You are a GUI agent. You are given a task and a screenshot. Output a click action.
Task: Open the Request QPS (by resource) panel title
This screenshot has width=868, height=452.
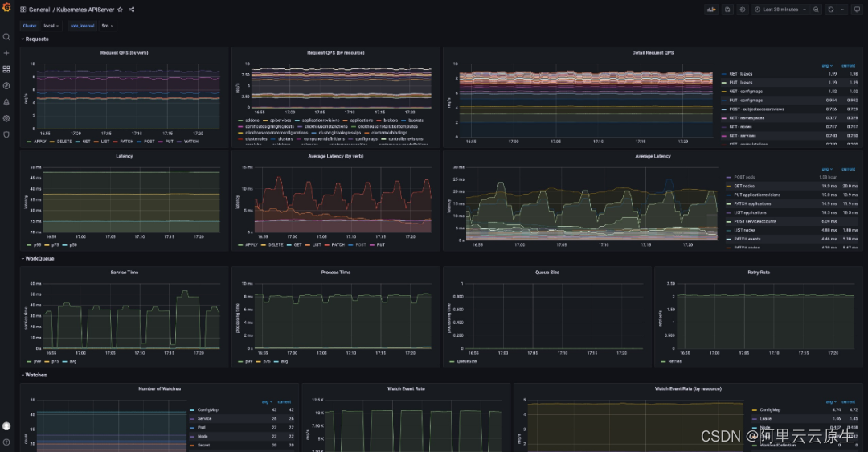(335, 52)
